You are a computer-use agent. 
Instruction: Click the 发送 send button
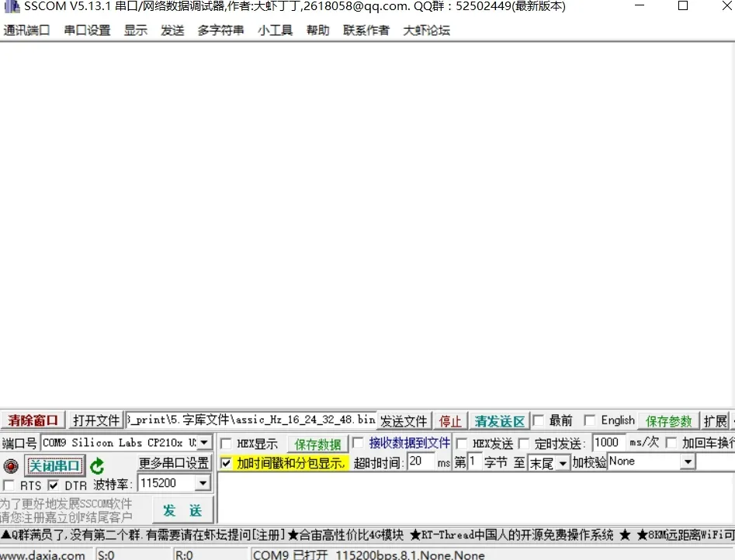(x=182, y=510)
